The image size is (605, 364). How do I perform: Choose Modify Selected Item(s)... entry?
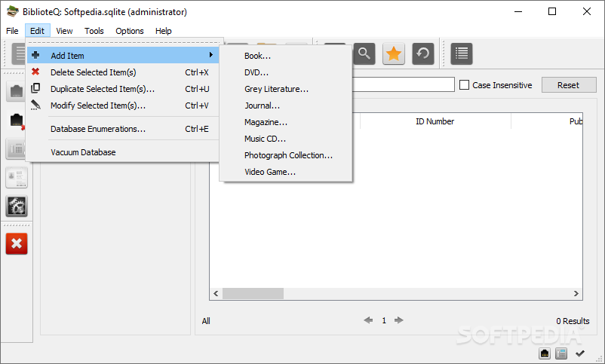coord(123,106)
